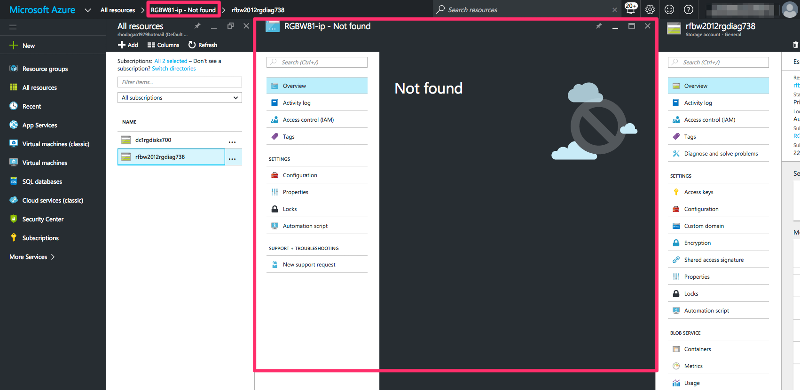
Task: Open portal settings gear icon
Action: coord(649,9)
